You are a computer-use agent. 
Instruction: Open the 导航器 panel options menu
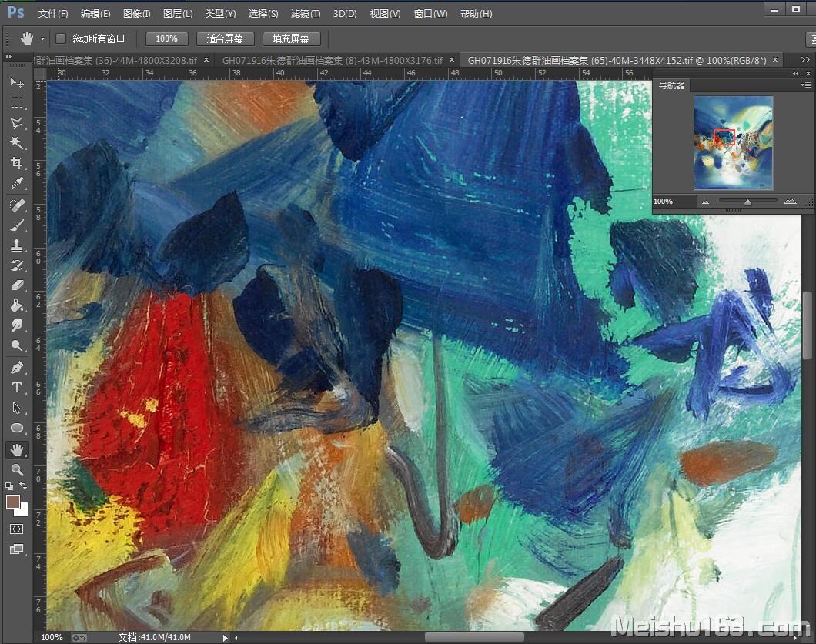click(805, 85)
